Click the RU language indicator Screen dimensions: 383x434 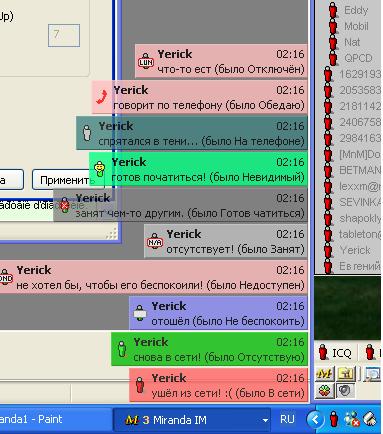(x=287, y=419)
